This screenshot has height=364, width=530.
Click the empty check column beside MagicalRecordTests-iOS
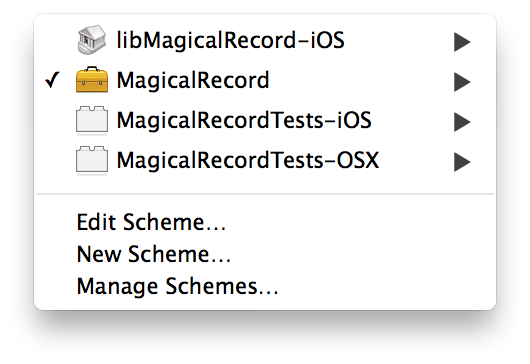53,120
